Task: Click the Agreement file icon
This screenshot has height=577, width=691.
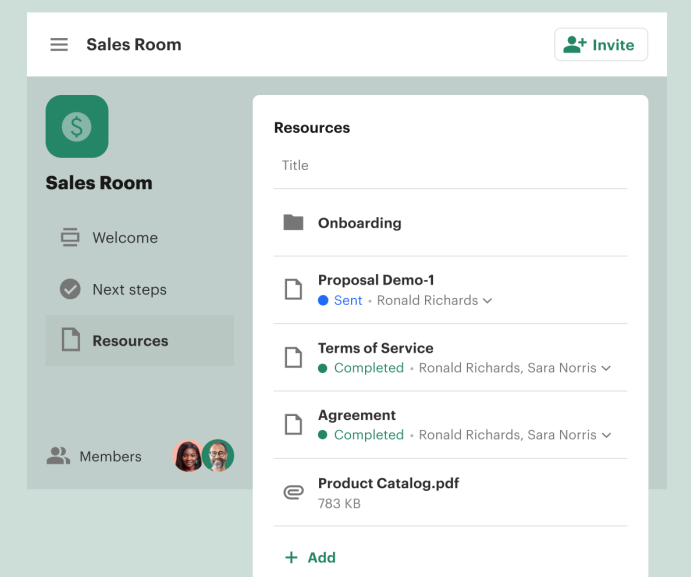Action: (x=293, y=424)
